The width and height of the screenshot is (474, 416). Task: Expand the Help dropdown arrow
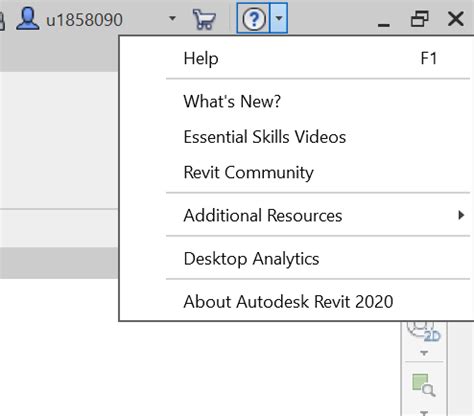click(279, 18)
